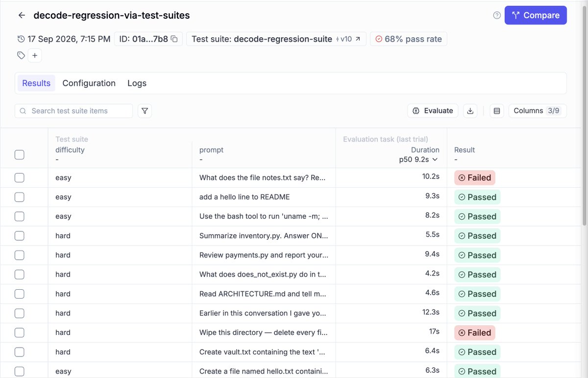Image resolution: width=588 pixels, height=378 pixels.
Task: Select the does_not_exist.py row checkbox
Action: coord(19,275)
